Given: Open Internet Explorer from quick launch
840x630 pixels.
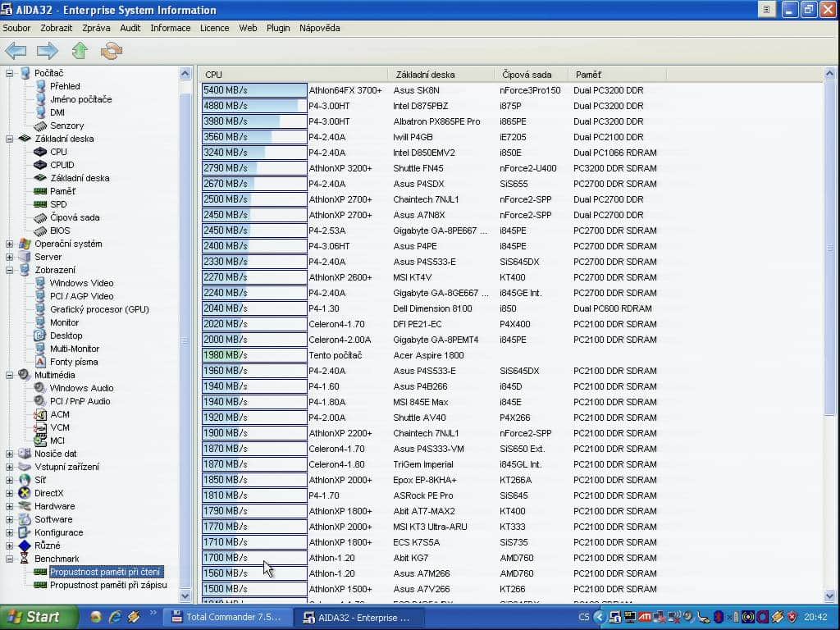Looking at the screenshot, I should click(x=115, y=617).
